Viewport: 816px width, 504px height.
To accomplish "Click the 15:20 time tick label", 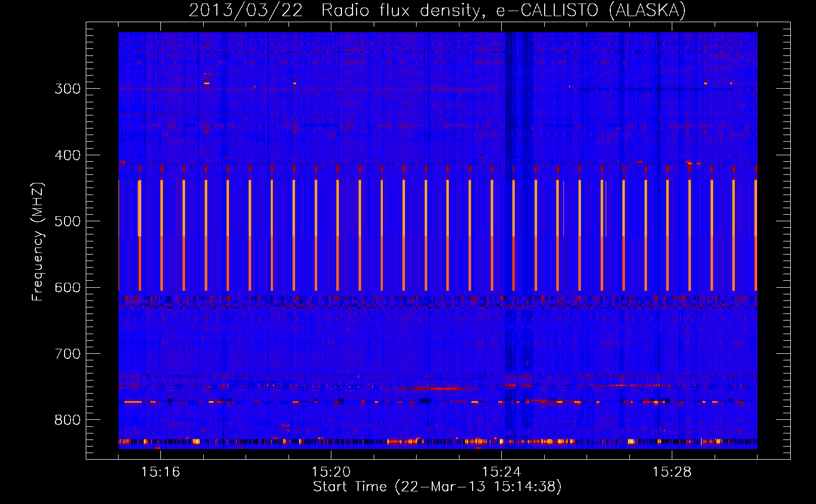I will (331, 472).
